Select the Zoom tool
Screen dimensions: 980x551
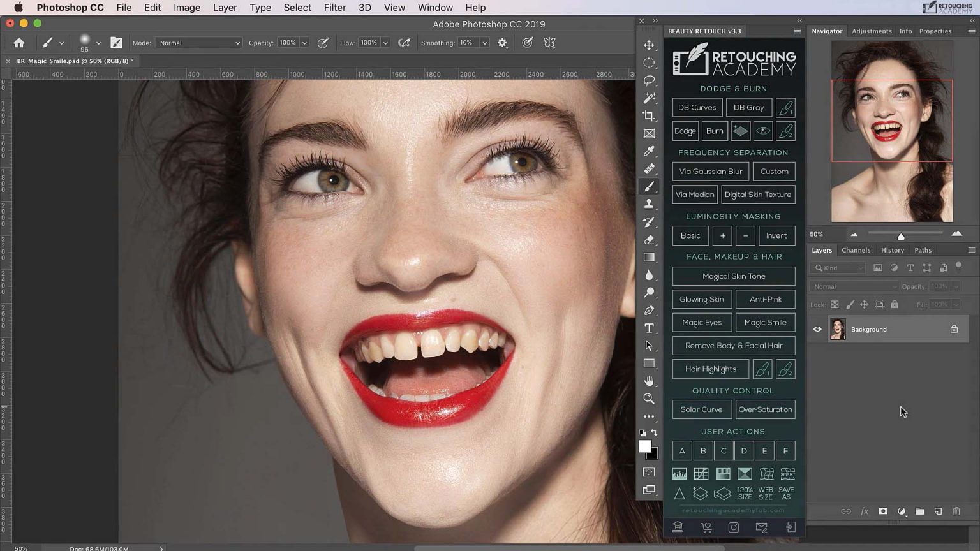[x=649, y=399]
